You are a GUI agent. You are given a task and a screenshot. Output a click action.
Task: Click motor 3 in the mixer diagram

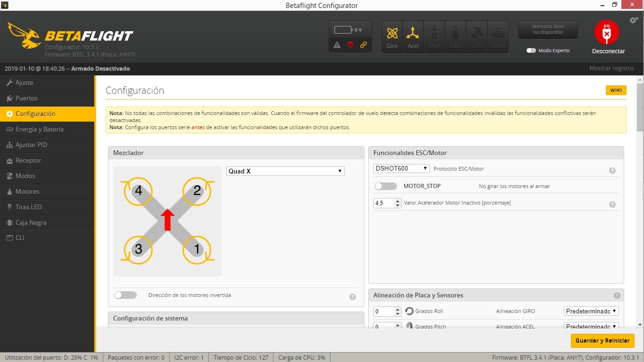138,249
